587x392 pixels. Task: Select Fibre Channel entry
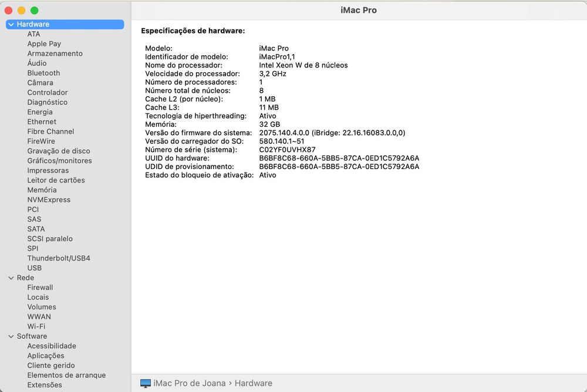(x=50, y=131)
